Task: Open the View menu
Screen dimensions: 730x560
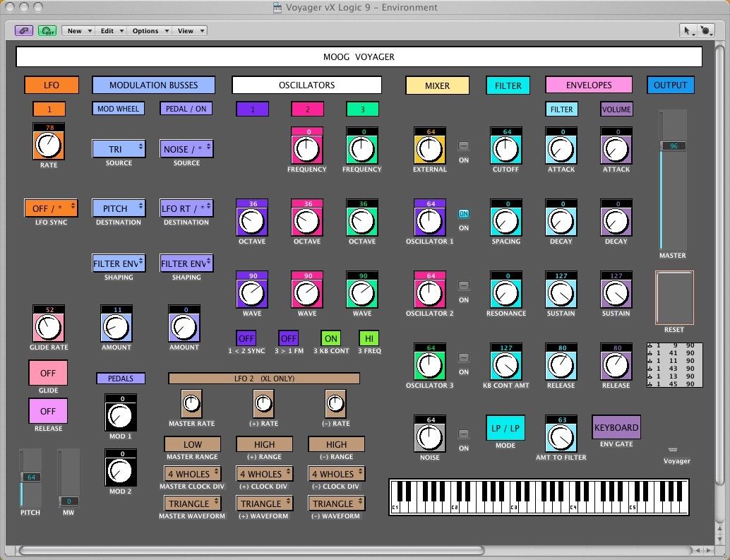Action: click(187, 30)
